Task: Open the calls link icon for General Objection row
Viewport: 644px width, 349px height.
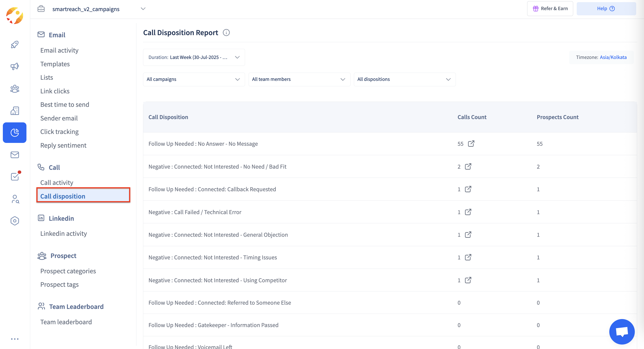Action: [x=468, y=234]
